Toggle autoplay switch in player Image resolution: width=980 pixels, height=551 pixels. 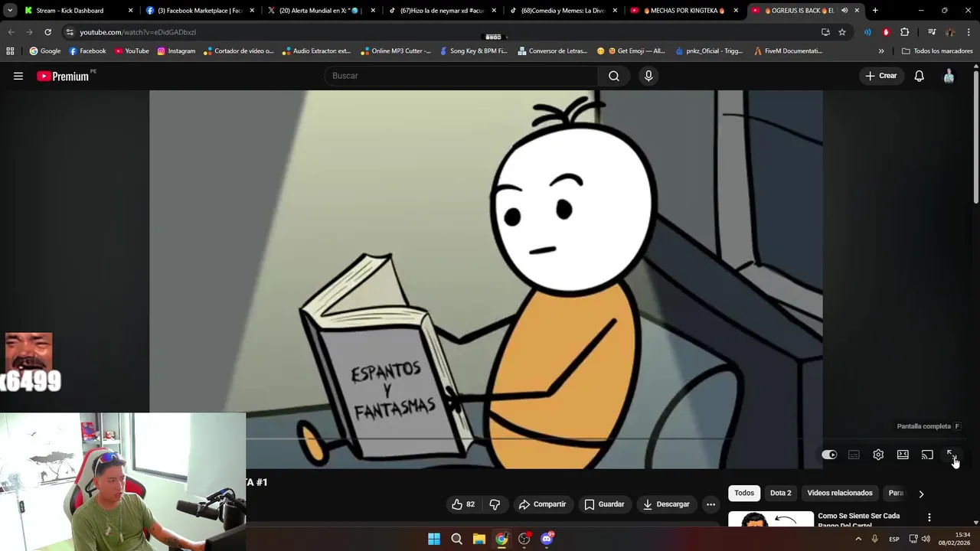tap(829, 455)
